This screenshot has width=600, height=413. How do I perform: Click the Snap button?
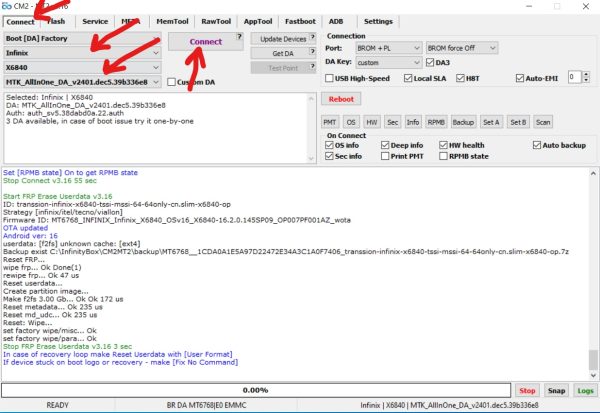click(556, 391)
